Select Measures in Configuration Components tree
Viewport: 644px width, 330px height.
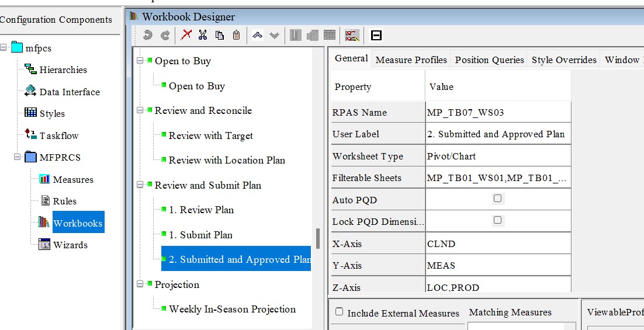[73, 179]
